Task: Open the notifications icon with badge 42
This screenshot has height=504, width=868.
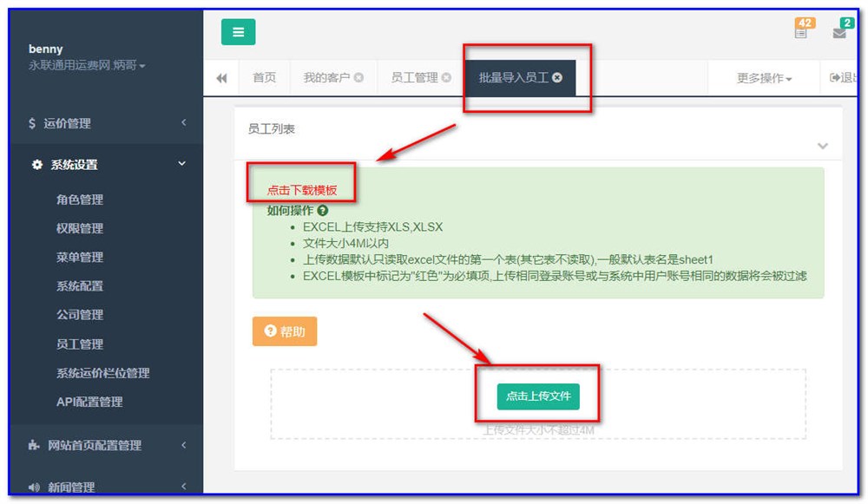Action: click(x=801, y=32)
